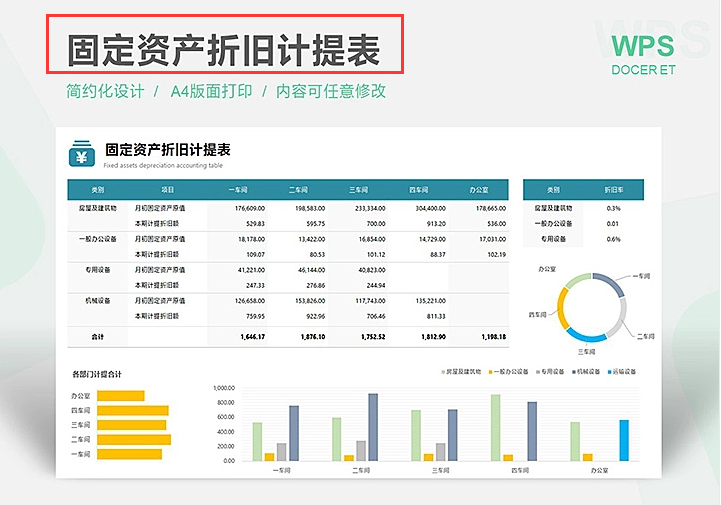Click the 1,000.00 y-axis label

coord(224,388)
